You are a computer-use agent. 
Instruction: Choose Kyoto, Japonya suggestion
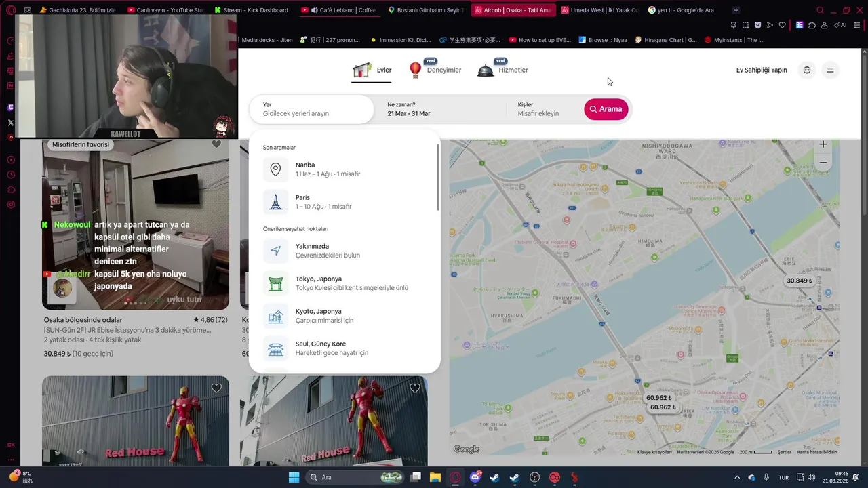tap(344, 316)
